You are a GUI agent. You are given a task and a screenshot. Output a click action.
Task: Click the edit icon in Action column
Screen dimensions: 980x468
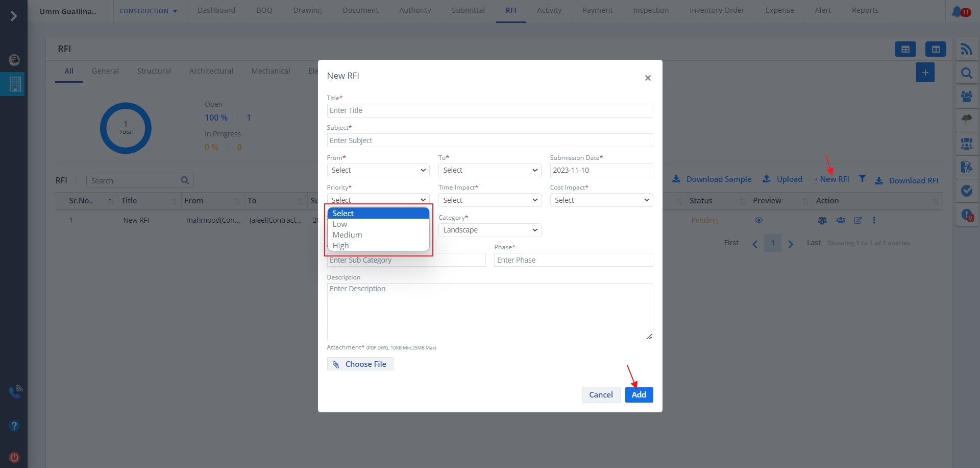coord(858,220)
